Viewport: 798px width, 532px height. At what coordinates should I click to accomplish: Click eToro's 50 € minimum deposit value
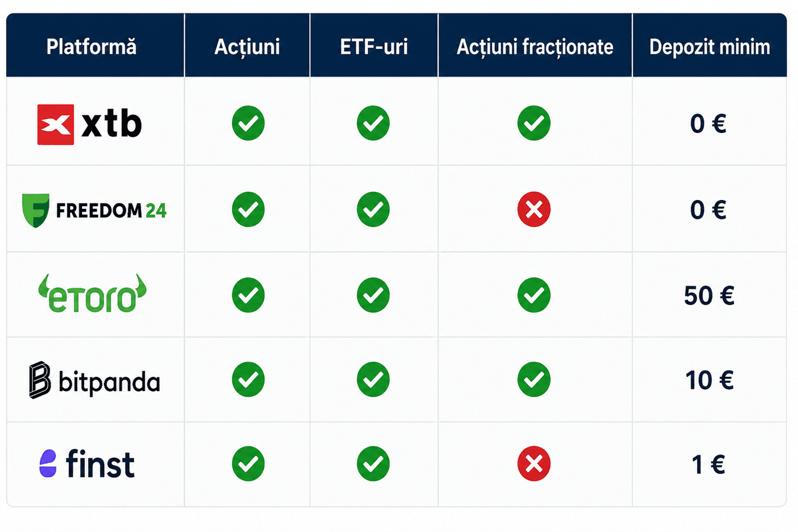click(x=709, y=295)
